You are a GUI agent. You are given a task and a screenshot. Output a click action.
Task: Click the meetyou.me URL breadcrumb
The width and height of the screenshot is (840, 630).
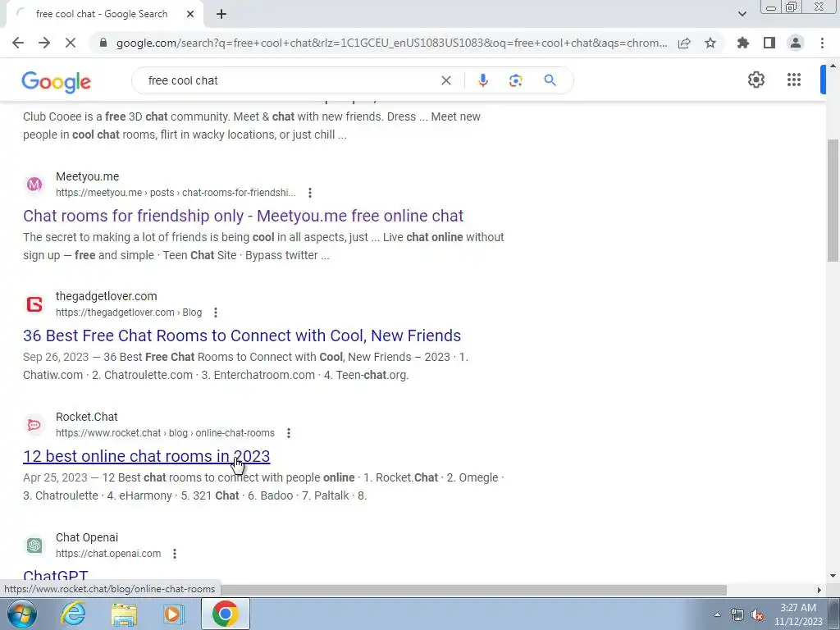coord(176,192)
